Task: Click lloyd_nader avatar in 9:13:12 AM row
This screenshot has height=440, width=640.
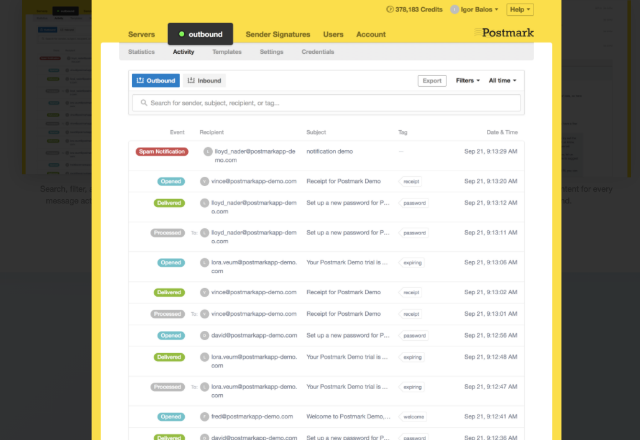Action: pos(204,203)
